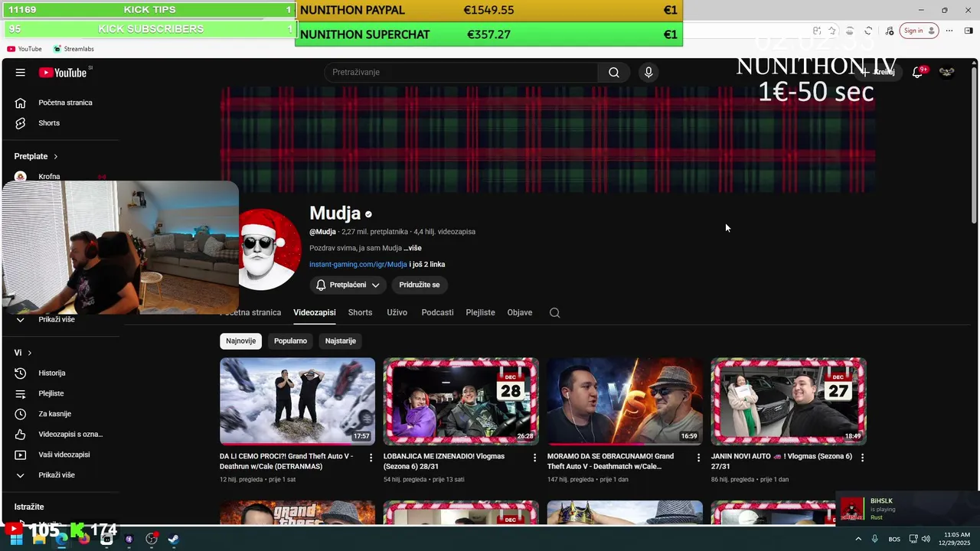Open options menu for MORAMO DA SE OBRAČUNAMO video
This screenshot has width=980, height=551.
point(698,458)
